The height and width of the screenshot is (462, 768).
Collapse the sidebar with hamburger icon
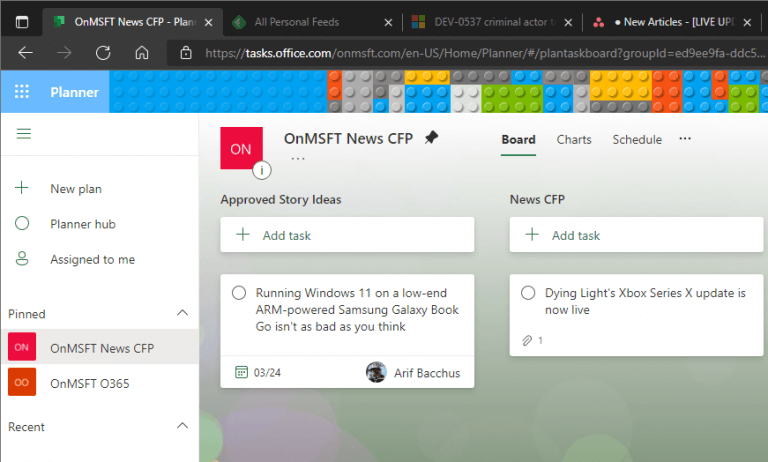point(24,133)
